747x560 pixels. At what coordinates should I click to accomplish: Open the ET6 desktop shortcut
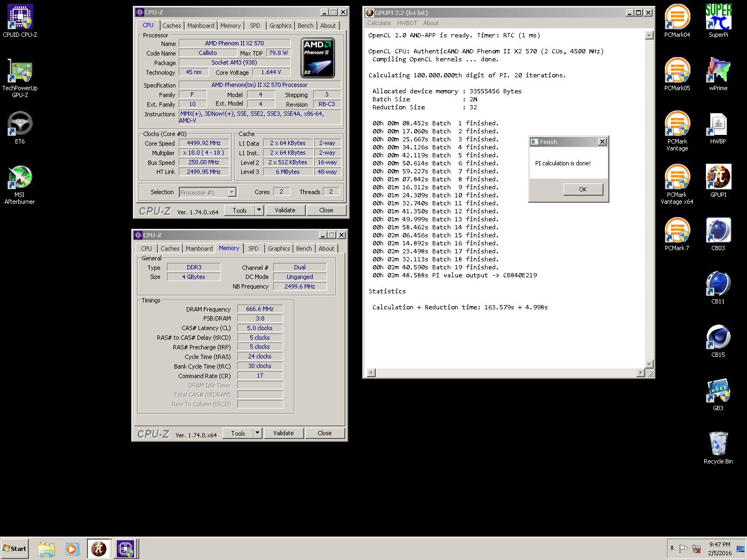click(20, 128)
